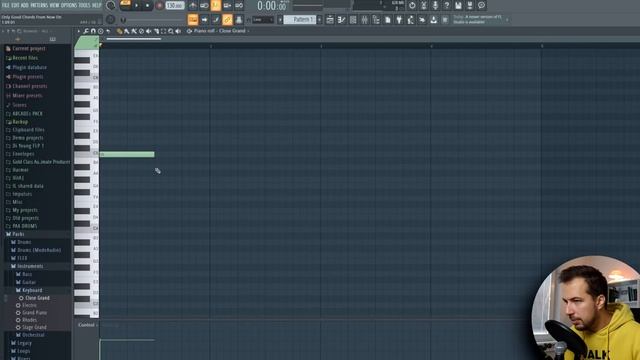Toggle the arrow note playback scroll button
Screen dimensions: 640x360
(204, 20)
